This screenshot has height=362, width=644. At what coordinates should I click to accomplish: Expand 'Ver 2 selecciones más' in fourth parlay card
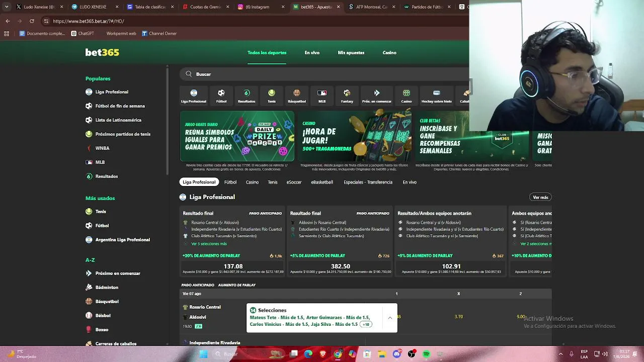(x=536, y=244)
